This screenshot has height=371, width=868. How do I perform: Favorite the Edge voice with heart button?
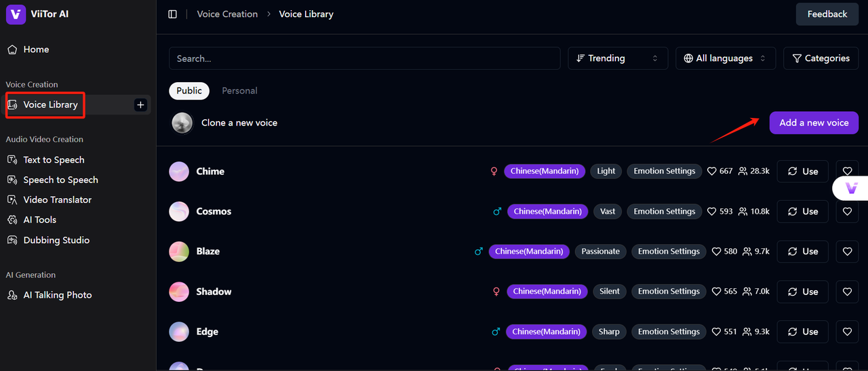click(847, 332)
